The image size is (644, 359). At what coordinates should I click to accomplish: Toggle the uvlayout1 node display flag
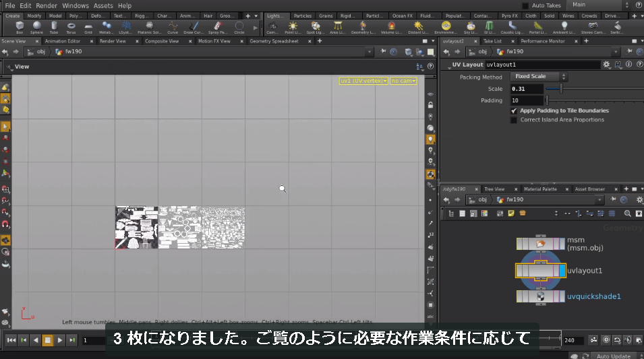562,271
